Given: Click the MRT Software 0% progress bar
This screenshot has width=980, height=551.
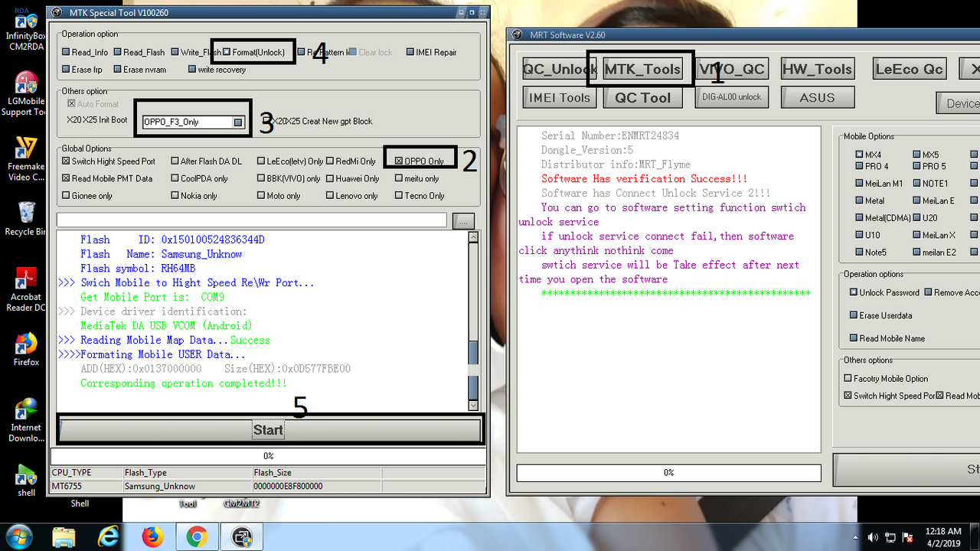Looking at the screenshot, I should coord(669,472).
